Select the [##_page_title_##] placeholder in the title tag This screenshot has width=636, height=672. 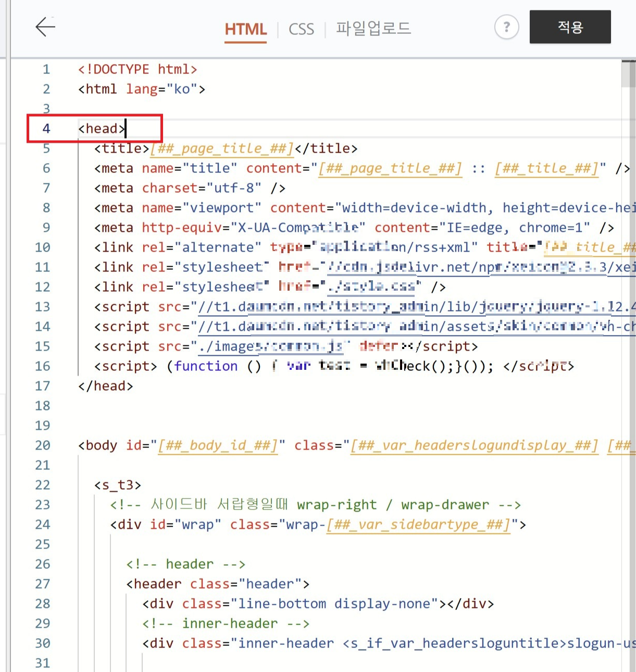[222, 148]
